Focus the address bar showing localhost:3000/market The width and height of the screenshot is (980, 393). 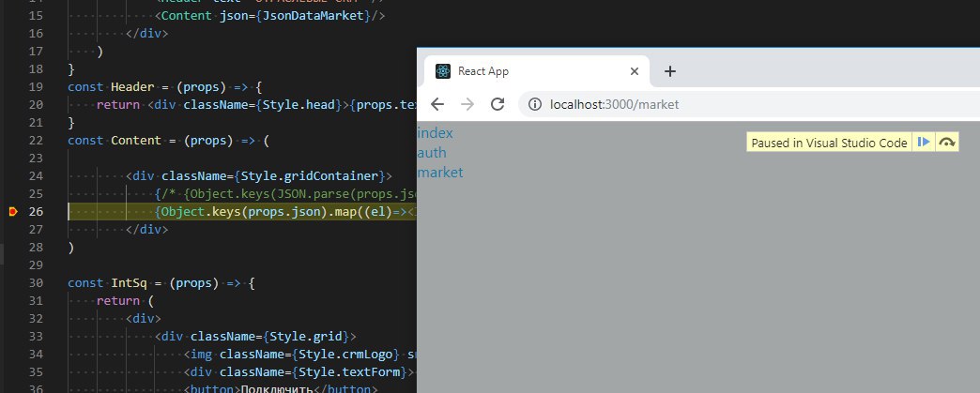(x=749, y=104)
